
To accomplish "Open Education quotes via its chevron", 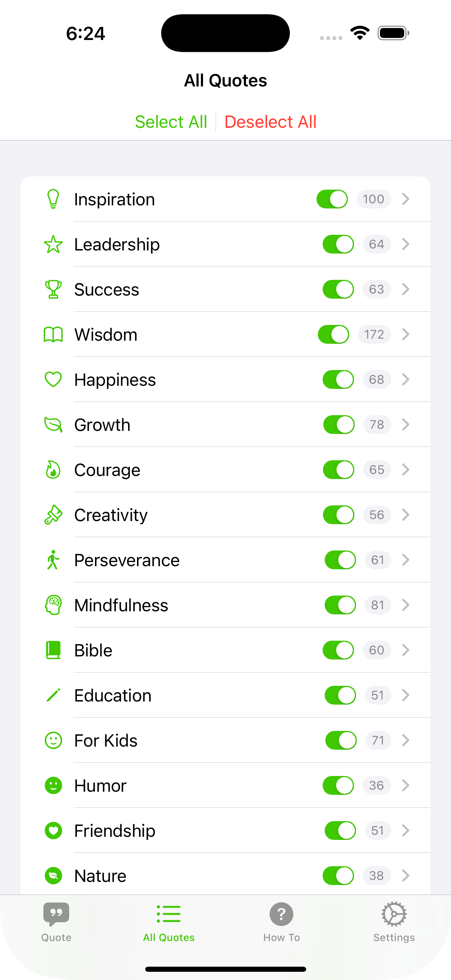I will pyautogui.click(x=405, y=695).
